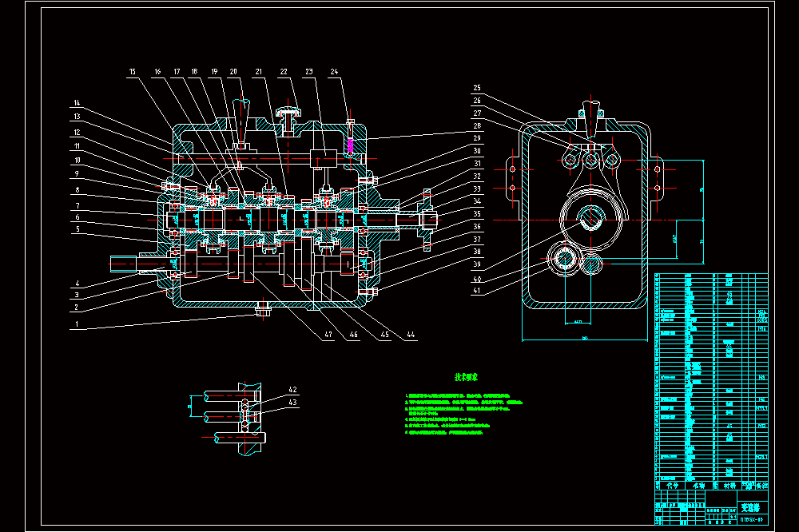The height and width of the screenshot is (532, 799).
Task: Click part callout number 29
Action: click(477, 138)
